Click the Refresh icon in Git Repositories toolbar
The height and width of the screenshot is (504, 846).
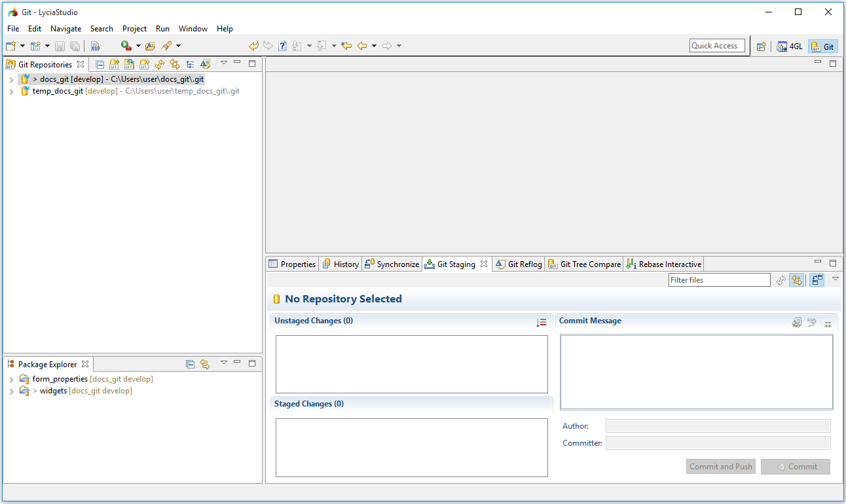(160, 64)
